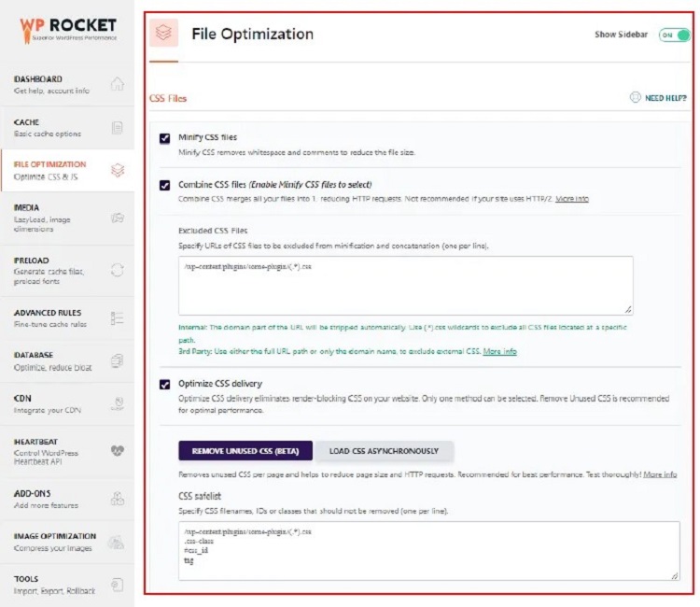Click the Cache page icon
The width and height of the screenshot is (700, 607).
tap(117, 128)
